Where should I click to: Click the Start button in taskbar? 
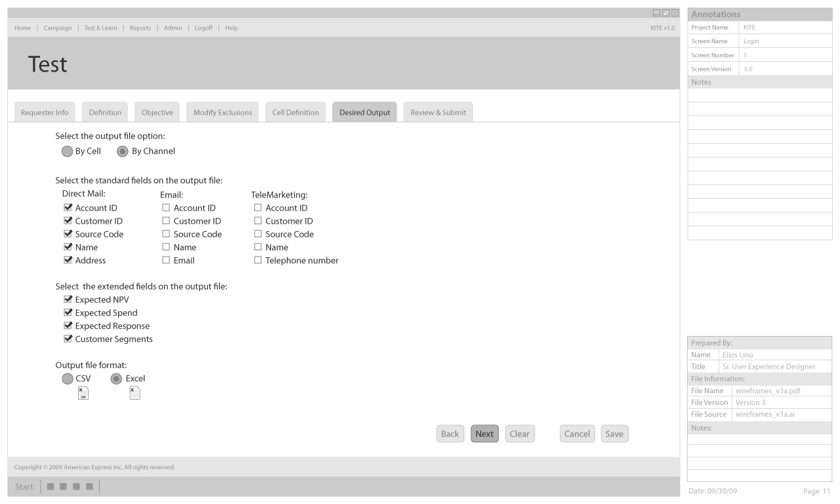[24, 487]
